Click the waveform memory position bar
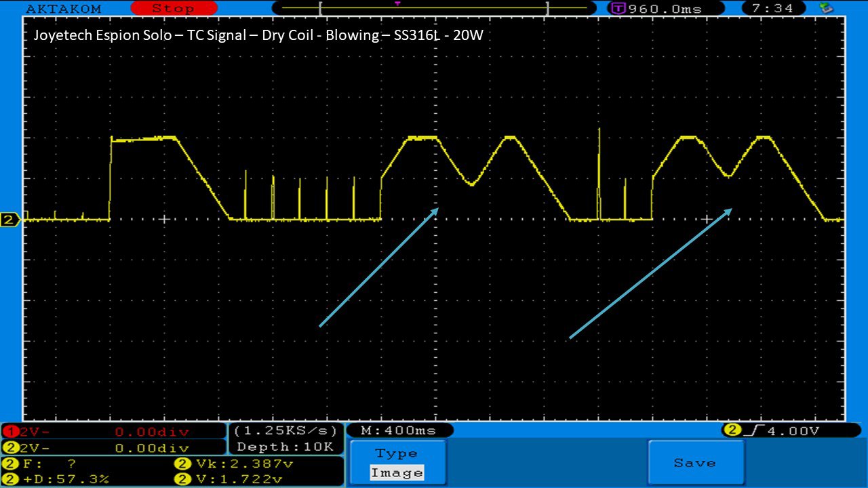The height and width of the screenshot is (488, 868). click(433, 9)
